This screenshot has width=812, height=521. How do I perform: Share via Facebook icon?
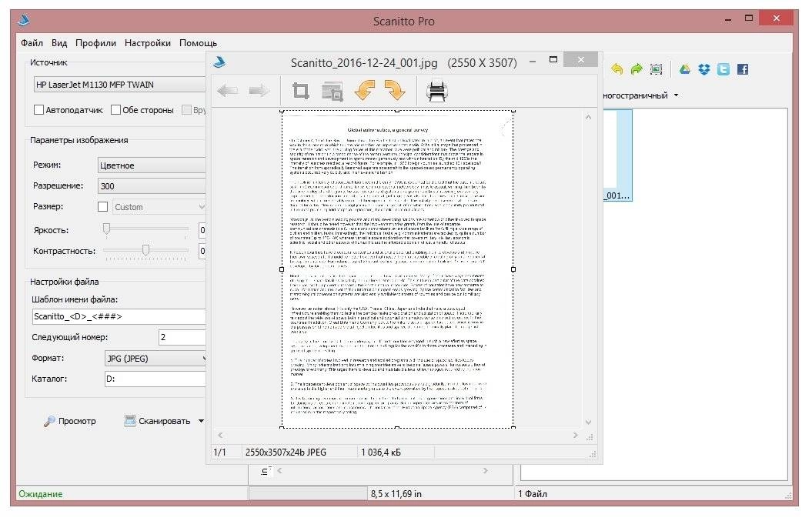(x=743, y=69)
